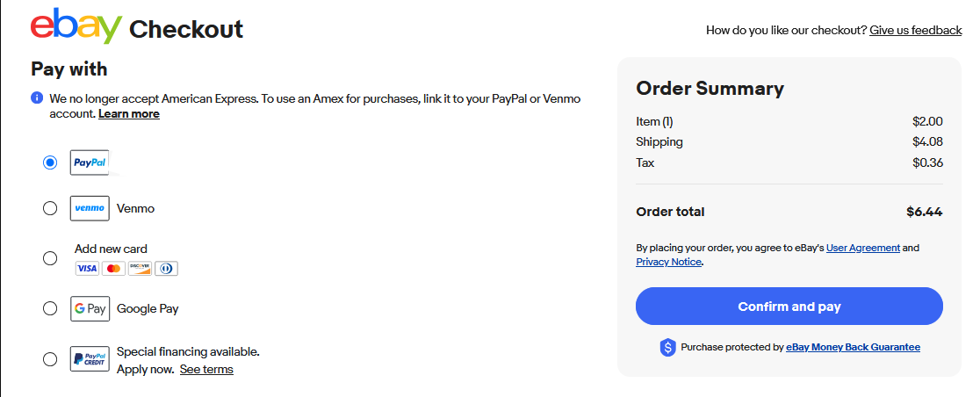Click the Mastercard icon
The image size is (980, 397).
point(113,268)
